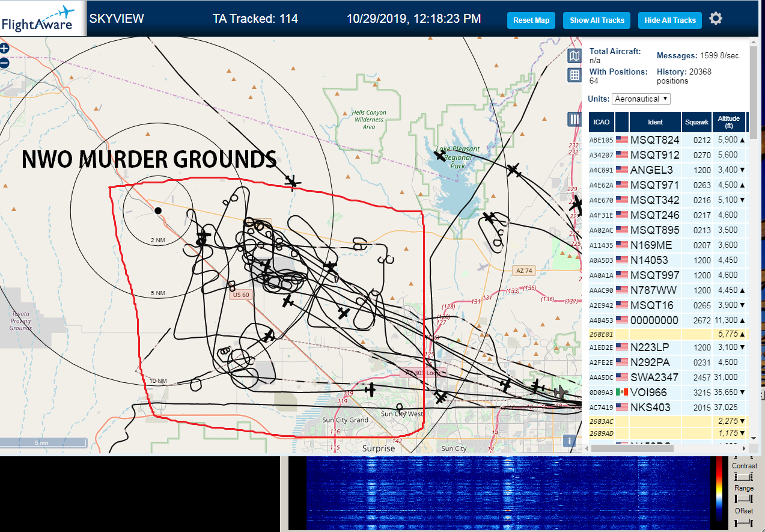The image size is (765, 532).
Task: Click table horizontal scrollbar right arrow
Action: click(x=744, y=448)
